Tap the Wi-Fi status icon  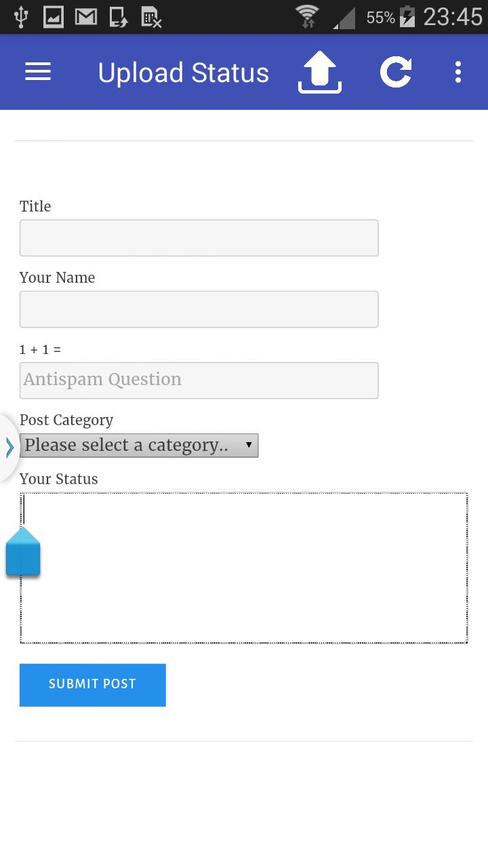click(307, 16)
